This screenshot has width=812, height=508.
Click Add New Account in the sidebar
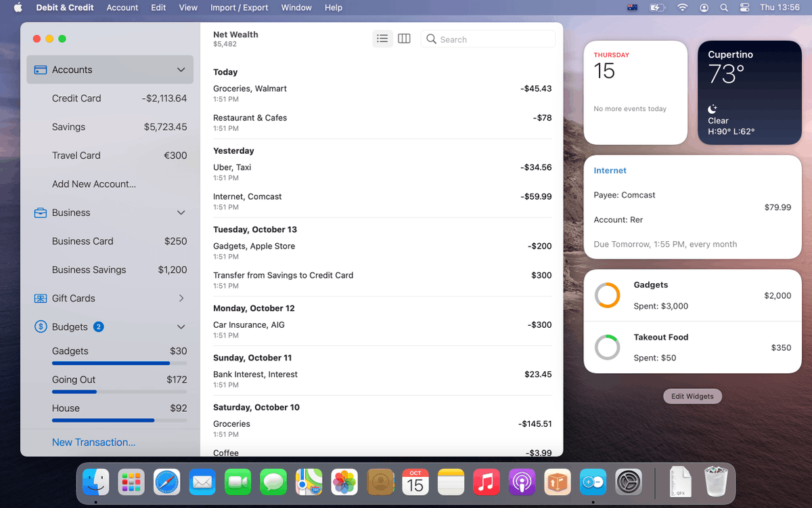coord(93,184)
